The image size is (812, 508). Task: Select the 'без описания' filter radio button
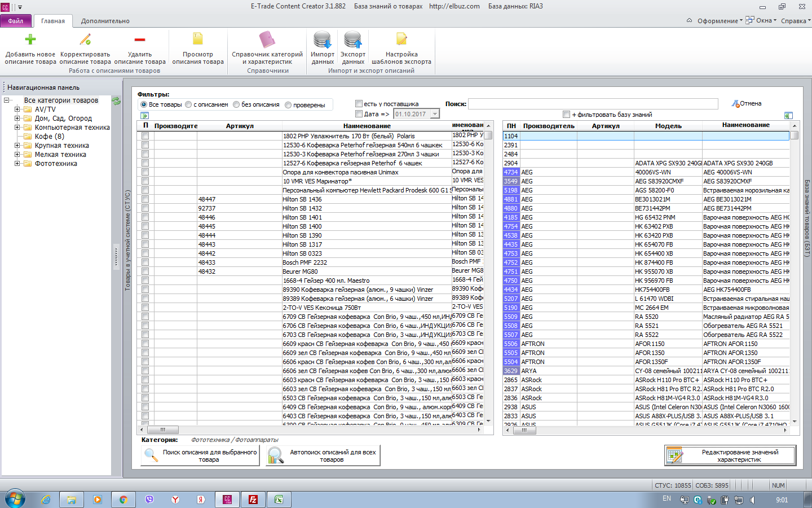236,104
